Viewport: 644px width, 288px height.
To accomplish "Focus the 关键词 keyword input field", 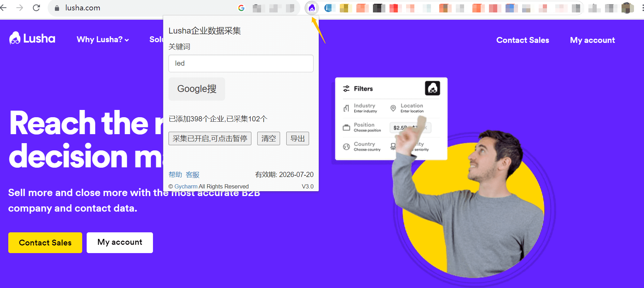I will tap(241, 63).
